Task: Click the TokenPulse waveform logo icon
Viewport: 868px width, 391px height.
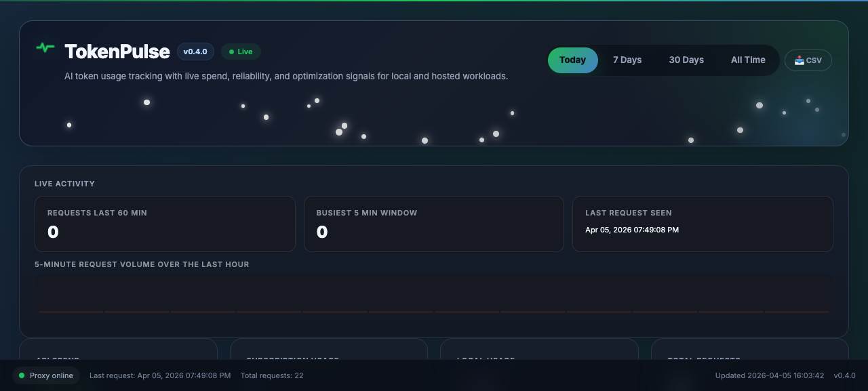Action: pyautogui.click(x=45, y=48)
